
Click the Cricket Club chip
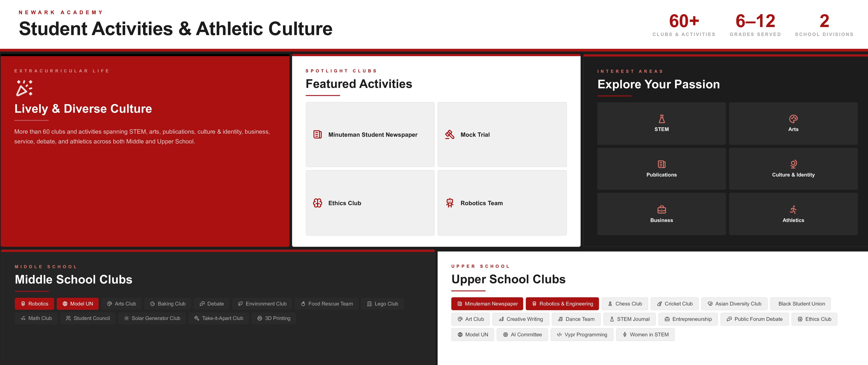click(675, 304)
